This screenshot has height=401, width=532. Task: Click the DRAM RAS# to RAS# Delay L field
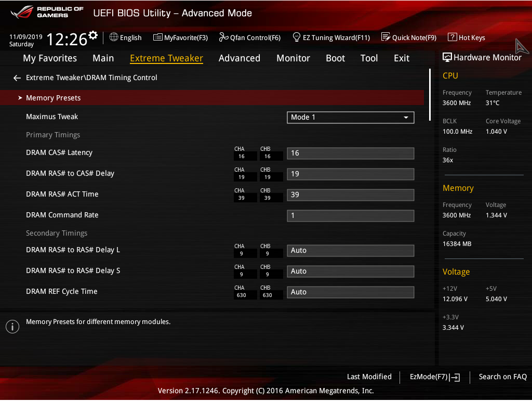pyautogui.click(x=351, y=251)
